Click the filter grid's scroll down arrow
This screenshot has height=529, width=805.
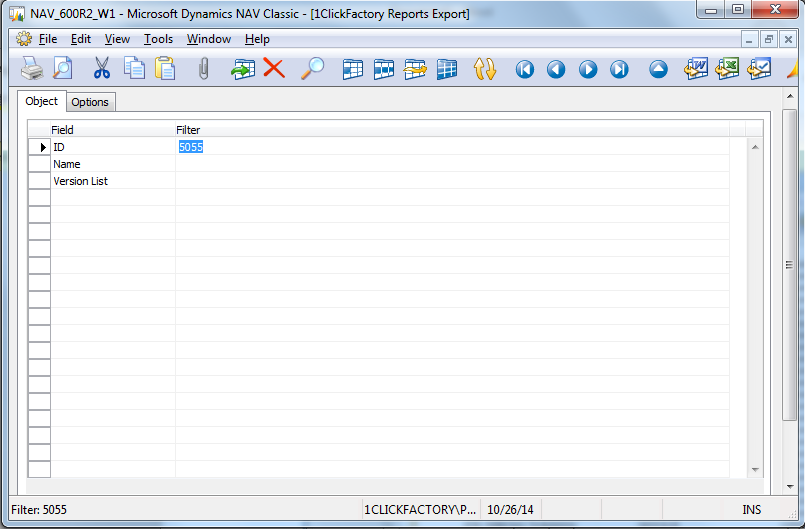(755, 470)
